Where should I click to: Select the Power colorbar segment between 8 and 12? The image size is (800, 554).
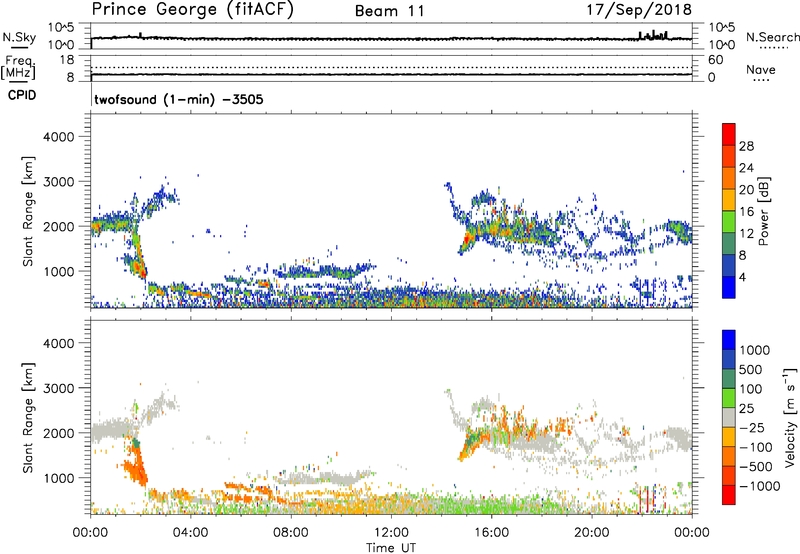pos(729,244)
